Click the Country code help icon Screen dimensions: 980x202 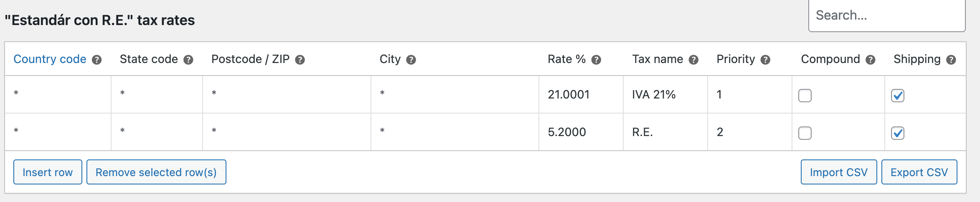(x=97, y=60)
